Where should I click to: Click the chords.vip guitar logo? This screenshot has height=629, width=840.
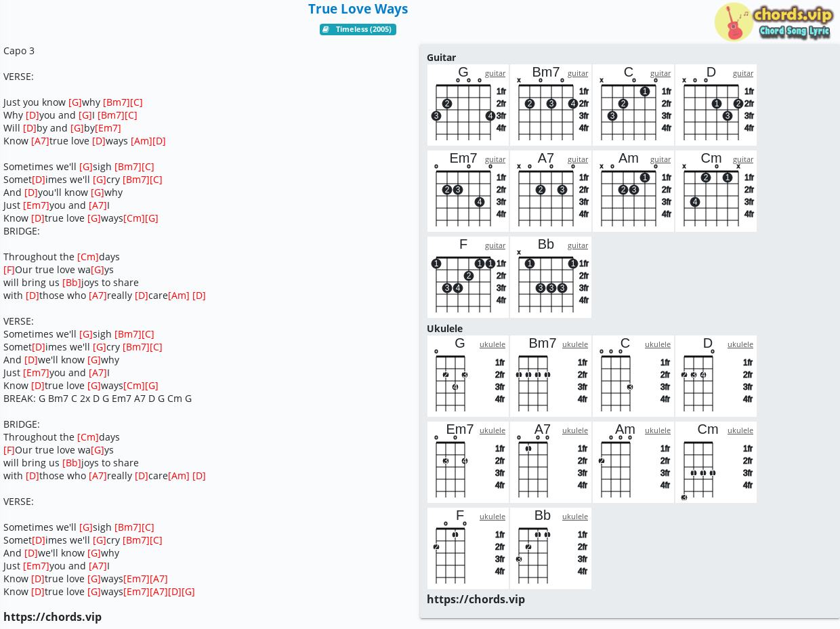coord(774,22)
